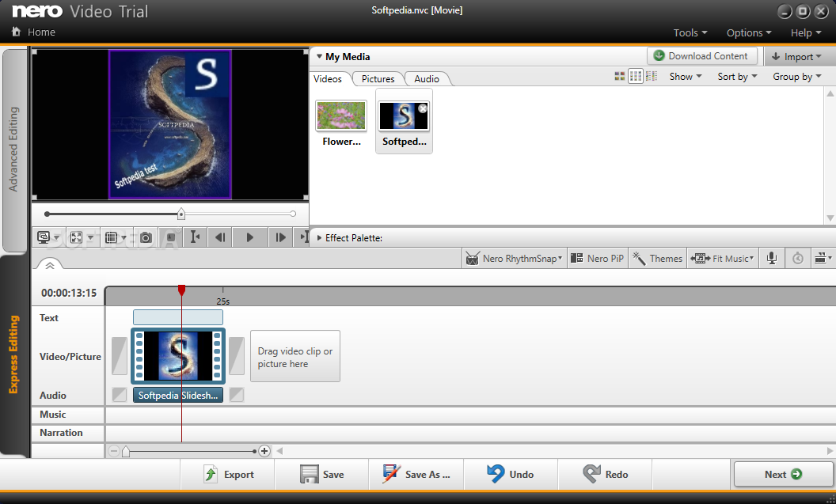The width and height of the screenshot is (836, 504).
Task: Select the Express Editing side tab
Action: click(14, 354)
